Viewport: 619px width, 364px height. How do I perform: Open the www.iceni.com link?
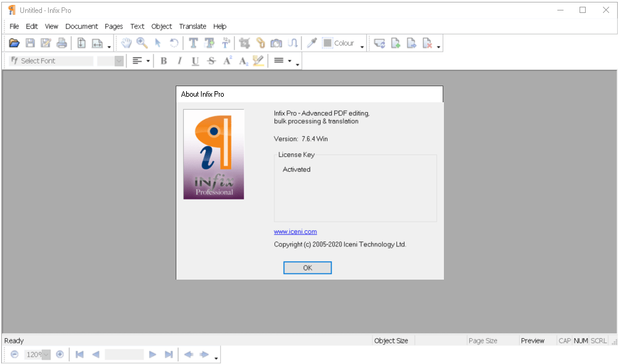tap(295, 232)
